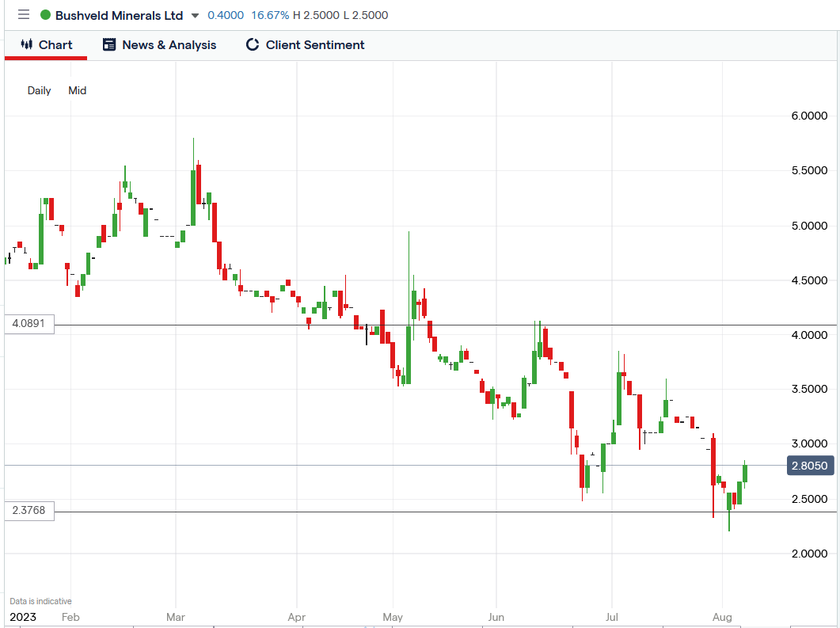Image resolution: width=840 pixels, height=628 pixels.
Task: Click the 5.0000 price axis label
Action: pyautogui.click(x=809, y=226)
